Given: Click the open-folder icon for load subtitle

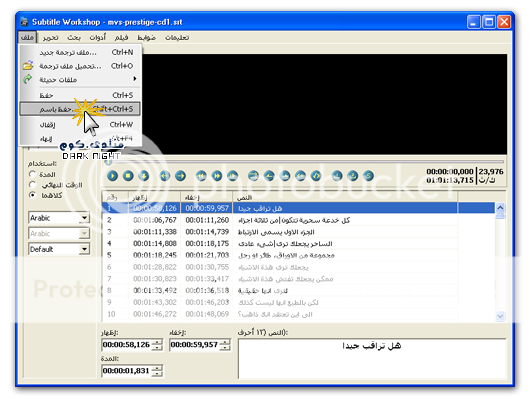Looking at the screenshot, I should point(28,65).
